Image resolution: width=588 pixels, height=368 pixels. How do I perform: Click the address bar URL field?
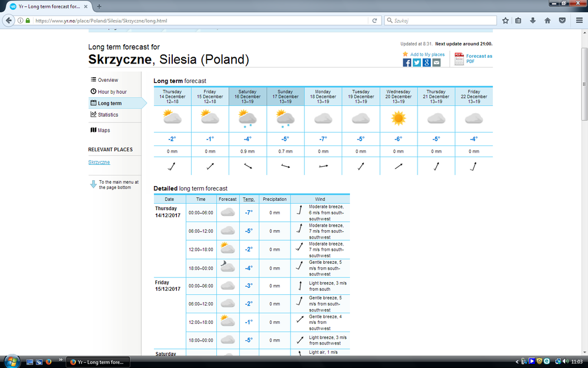click(201, 21)
